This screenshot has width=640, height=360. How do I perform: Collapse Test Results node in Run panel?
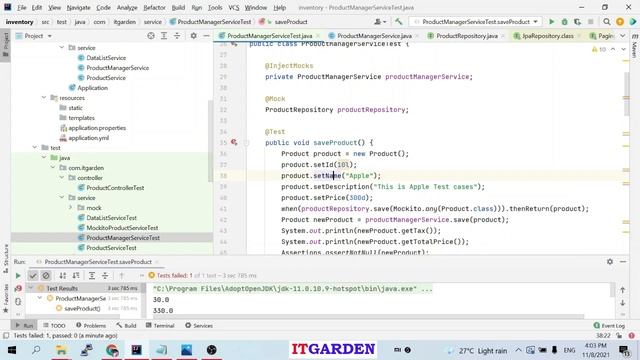tap(31, 288)
